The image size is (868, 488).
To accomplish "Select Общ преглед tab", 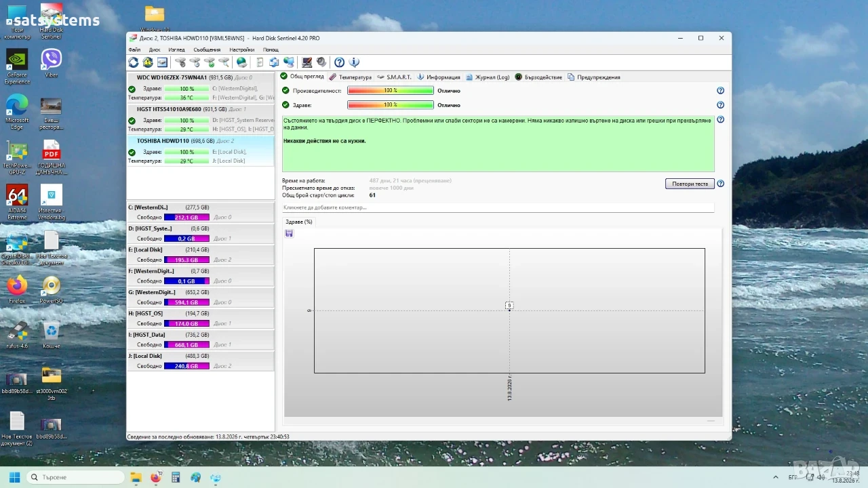I will coord(302,77).
